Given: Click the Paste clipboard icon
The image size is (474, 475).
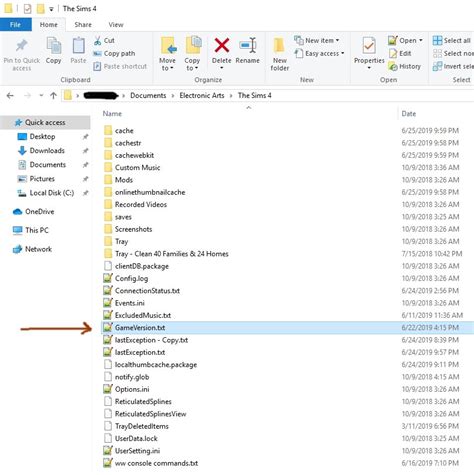Looking at the screenshot, I should (79, 45).
